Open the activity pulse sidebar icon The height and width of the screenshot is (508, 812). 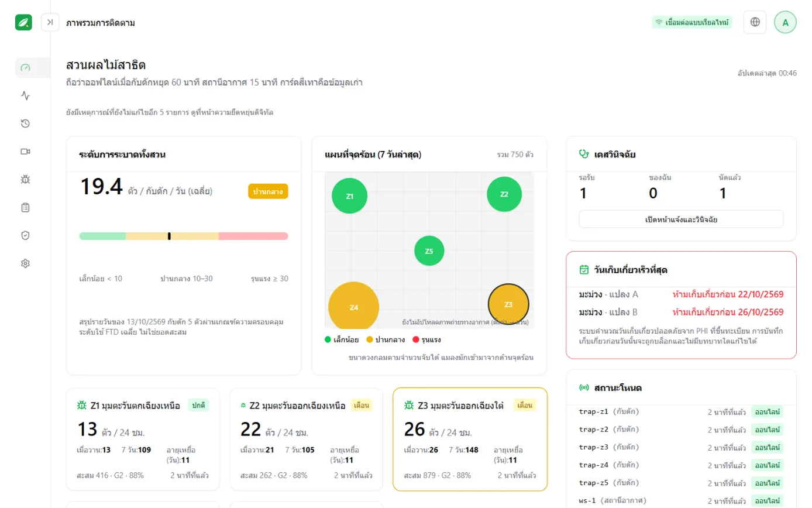click(25, 95)
